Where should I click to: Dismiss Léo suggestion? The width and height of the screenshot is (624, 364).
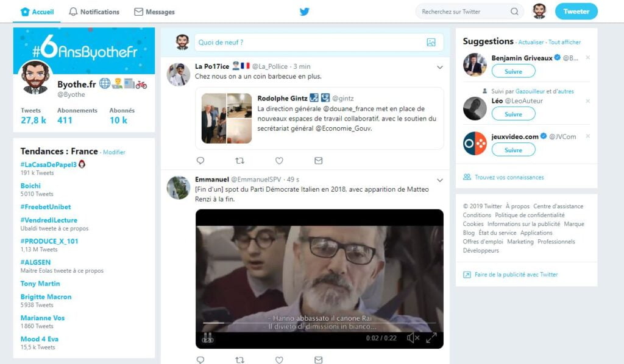588,101
